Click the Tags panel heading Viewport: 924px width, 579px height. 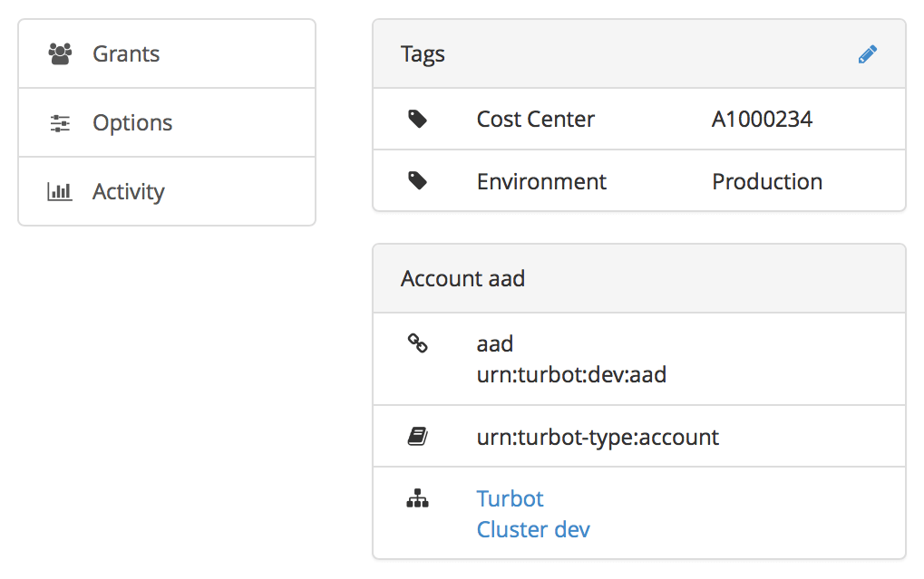[423, 54]
